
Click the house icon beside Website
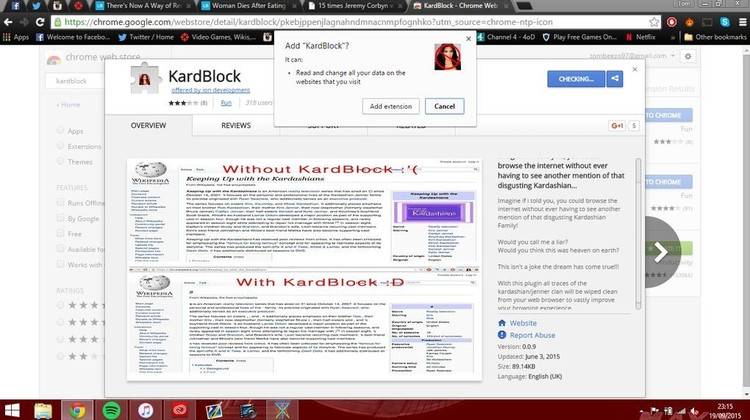pos(502,323)
